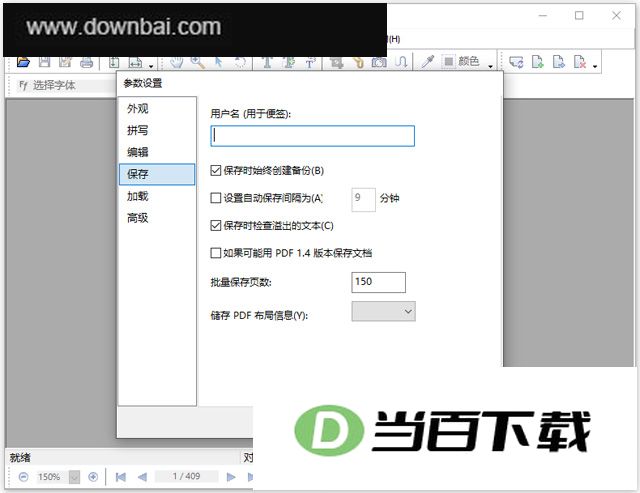Click the Delete page red X icon
The width and height of the screenshot is (640, 493).
[580, 62]
